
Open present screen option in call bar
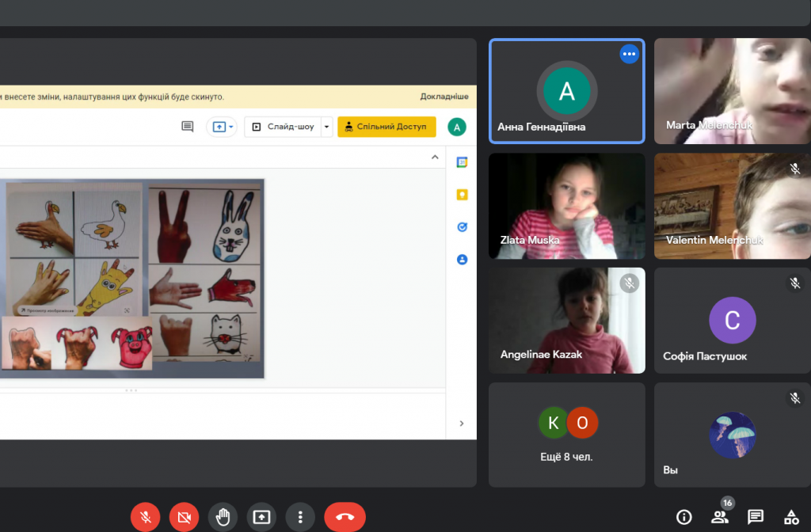click(x=261, y=518)
